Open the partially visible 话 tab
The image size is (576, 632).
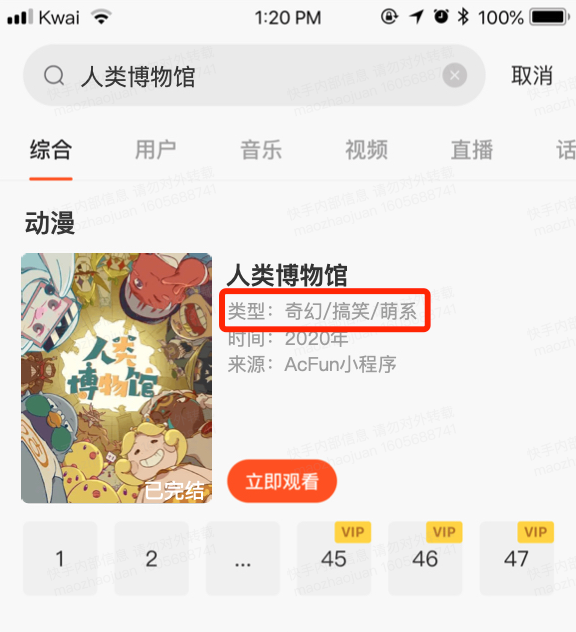(566, 150)
